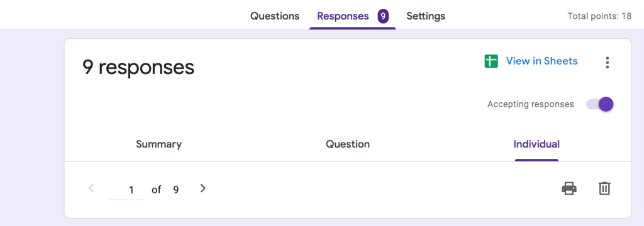Select the Responses tab
The height and width of the screenshot is (226, 644).
pyautogui.click(x=343, y=16)
